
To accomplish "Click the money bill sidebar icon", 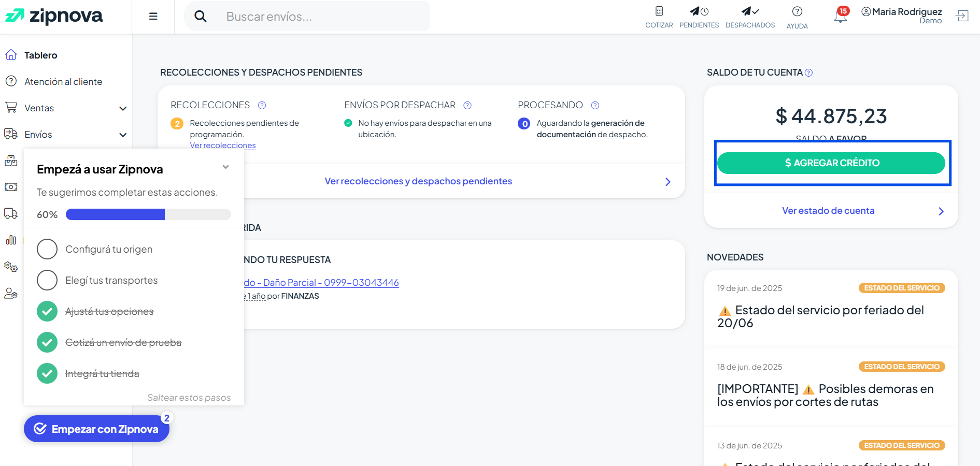I will point(11,187).
